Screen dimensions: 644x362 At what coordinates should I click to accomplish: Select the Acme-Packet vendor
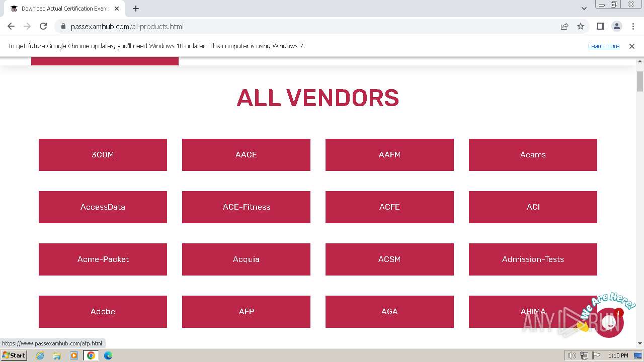click(x=103, y=259)
